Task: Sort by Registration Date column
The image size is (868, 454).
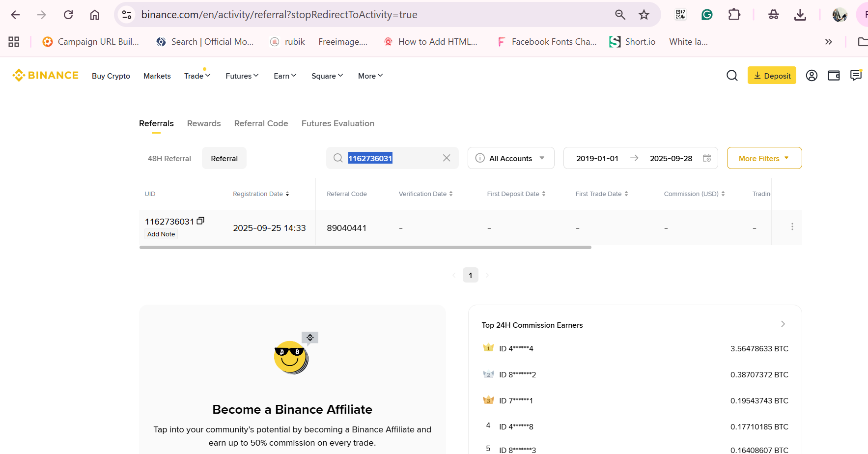Action: [261, 194]
